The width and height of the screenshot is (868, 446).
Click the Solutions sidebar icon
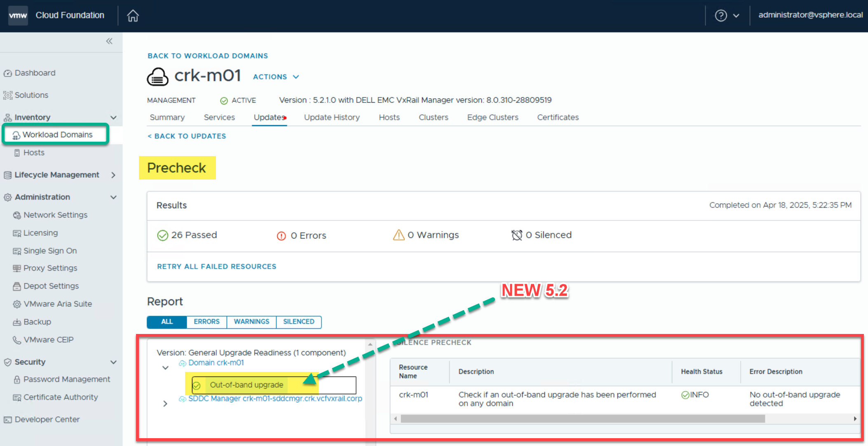7,96
